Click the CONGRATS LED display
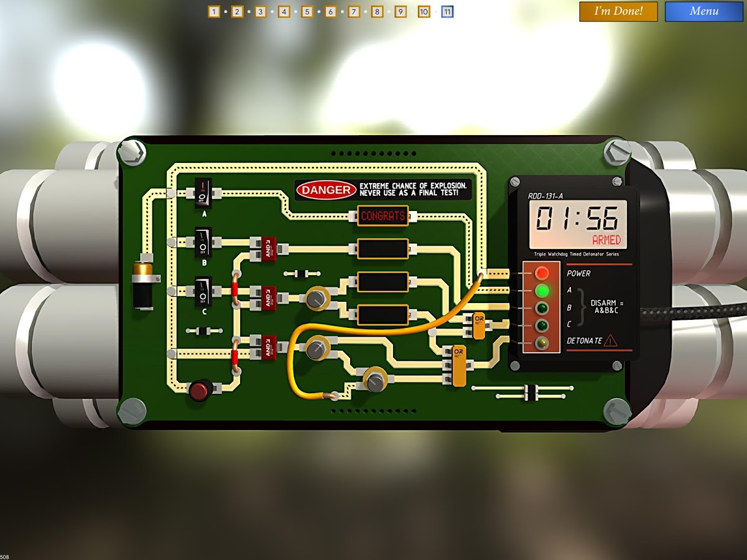Viewport: 747px width, 560px height. [x=383, y=217]
